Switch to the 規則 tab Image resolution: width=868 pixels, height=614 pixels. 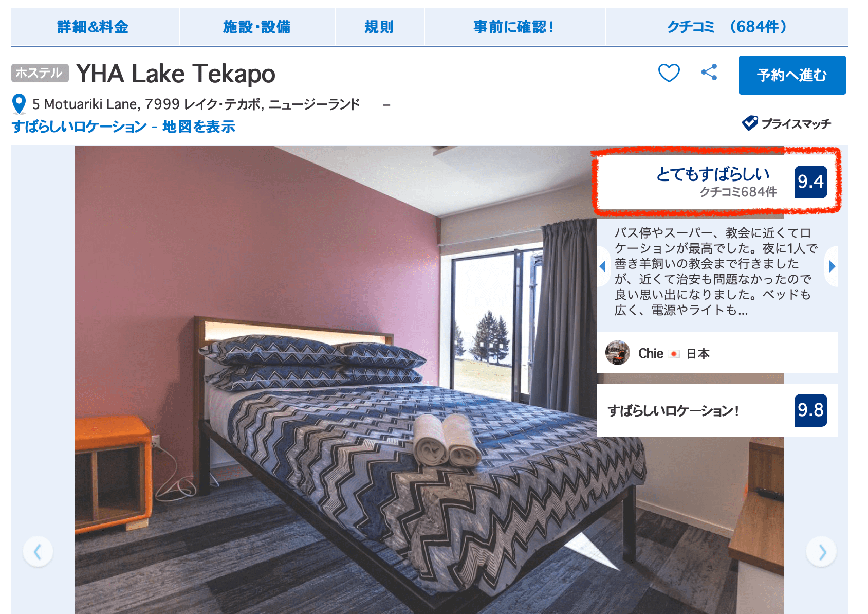[379, 27]
